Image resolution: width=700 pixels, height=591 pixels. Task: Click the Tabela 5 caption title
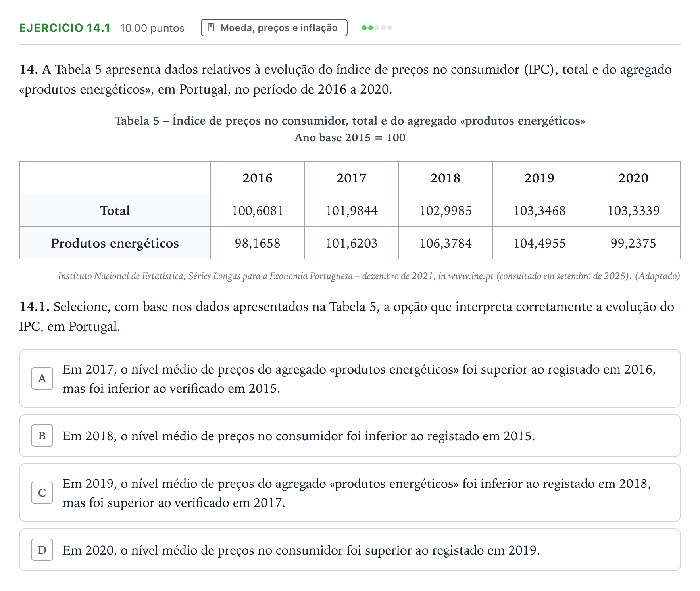350,121
